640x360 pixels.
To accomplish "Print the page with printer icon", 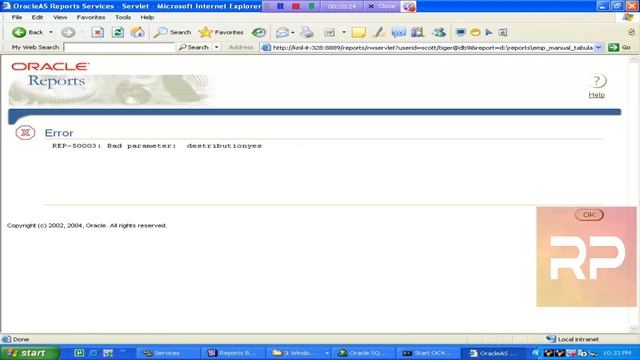I will click(x=307, y=32).
